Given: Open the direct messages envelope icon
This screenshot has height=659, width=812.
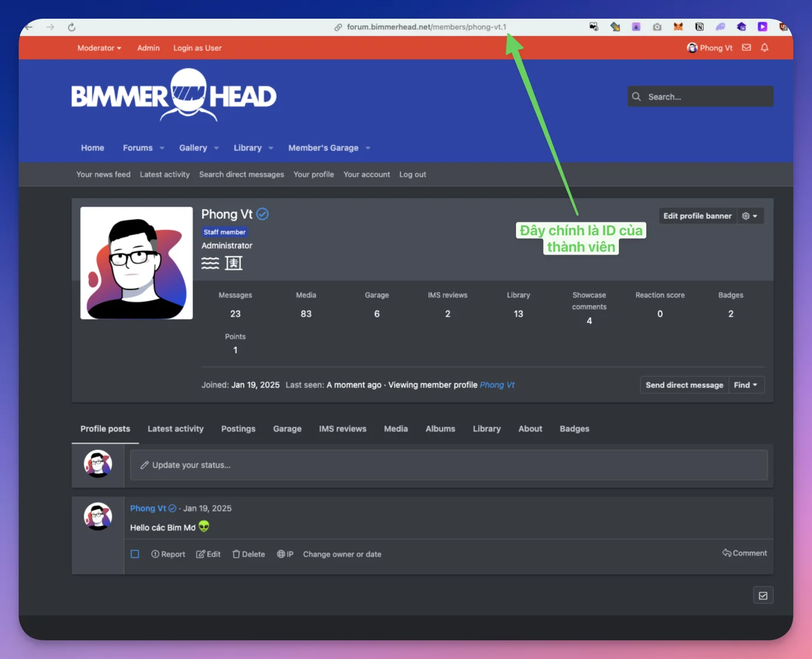Looking at the screenshot, I should pos(746,48).
